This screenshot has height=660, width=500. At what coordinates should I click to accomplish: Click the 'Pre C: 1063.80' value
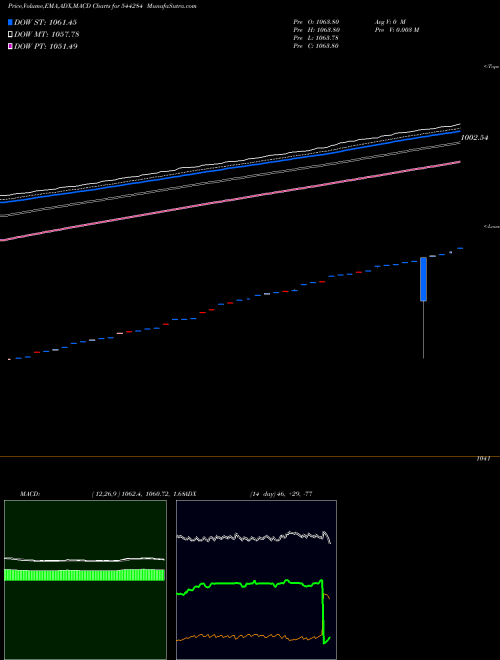coord(316,46)
